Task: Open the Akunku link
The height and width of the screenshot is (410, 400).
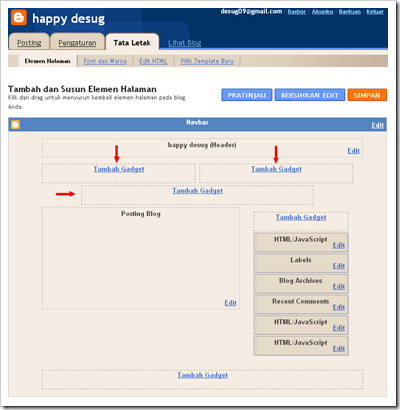Action: click(x=322, y=12)
